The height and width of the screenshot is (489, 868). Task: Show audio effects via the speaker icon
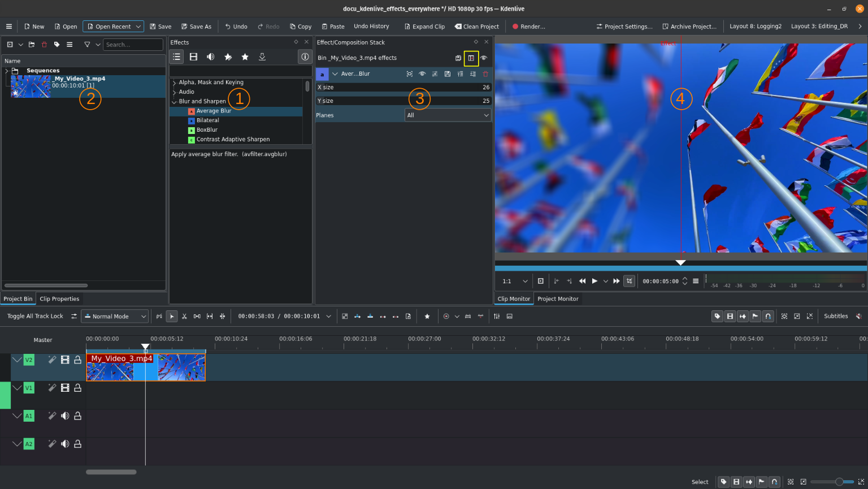(210, 57)
